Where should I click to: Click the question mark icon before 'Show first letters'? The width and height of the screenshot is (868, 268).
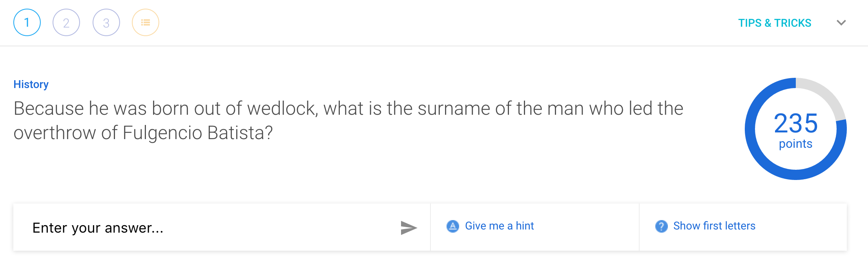[662, 226]
